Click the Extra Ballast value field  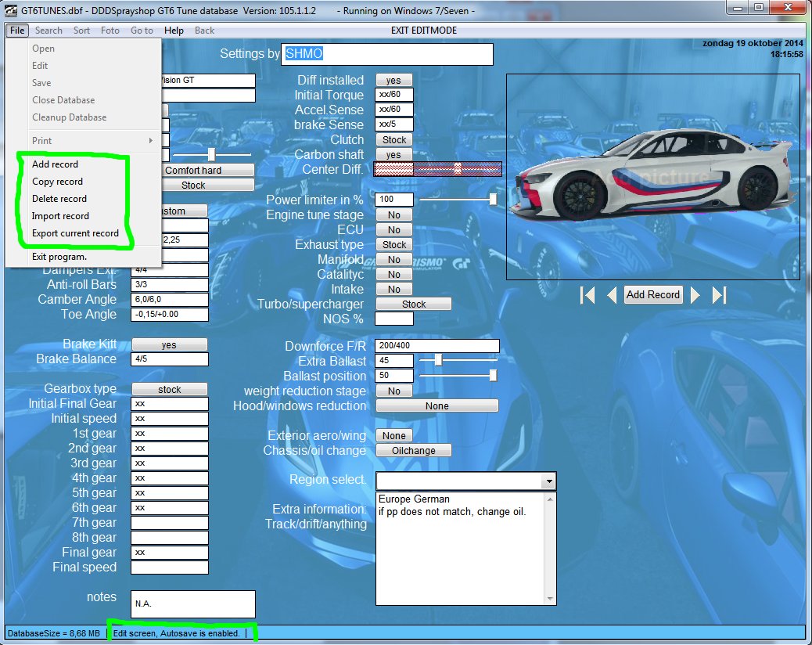[393, 361]
